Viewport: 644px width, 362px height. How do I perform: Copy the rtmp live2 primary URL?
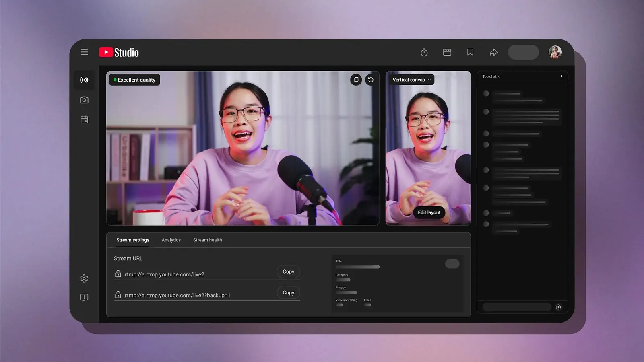pos(288,271)
